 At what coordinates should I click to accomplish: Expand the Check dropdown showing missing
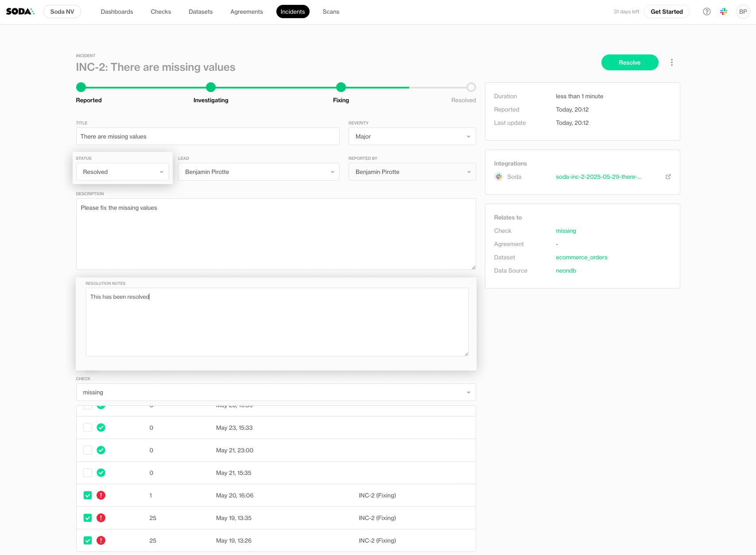click(x=275, y=392)
